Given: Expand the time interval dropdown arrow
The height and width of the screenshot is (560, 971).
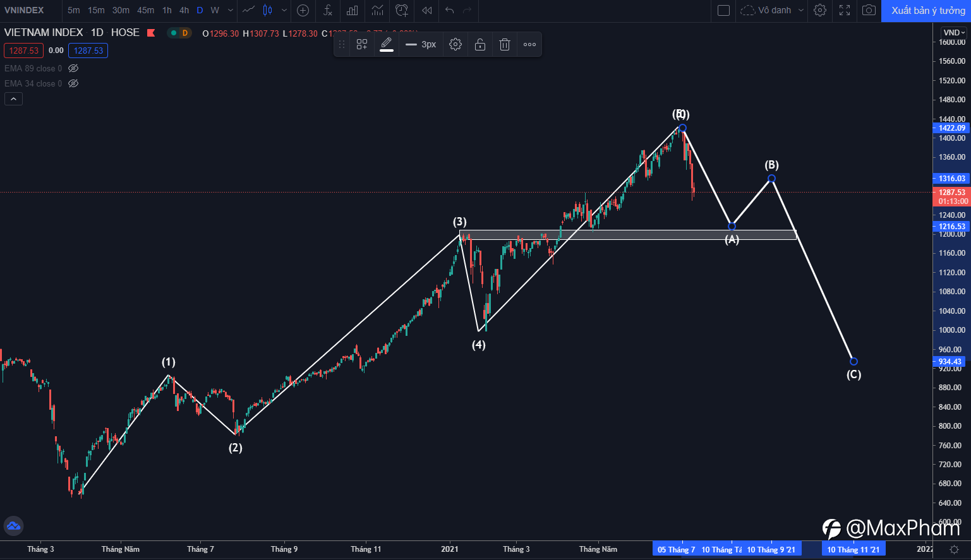Looking at the screenshot, I should (x=230, y=10).
